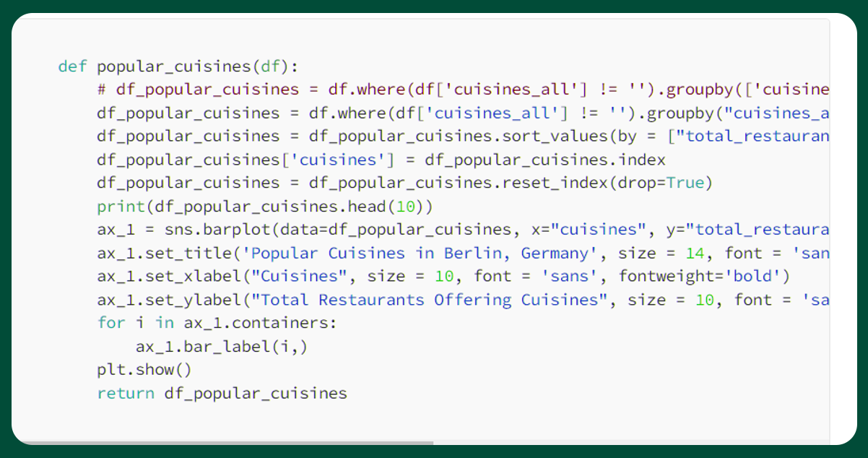Click the empty scrollbar track right of the thumb
Screen dimensions: 868x458
[x=628, y=442]
